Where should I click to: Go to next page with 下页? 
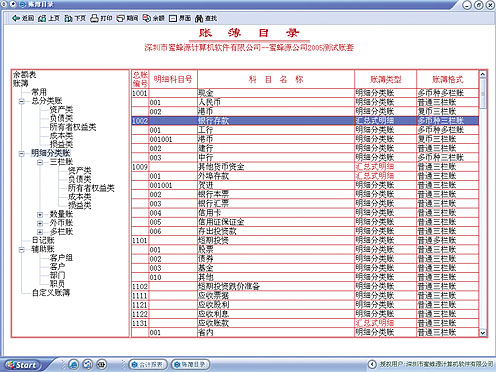click(x=69, y=18)
